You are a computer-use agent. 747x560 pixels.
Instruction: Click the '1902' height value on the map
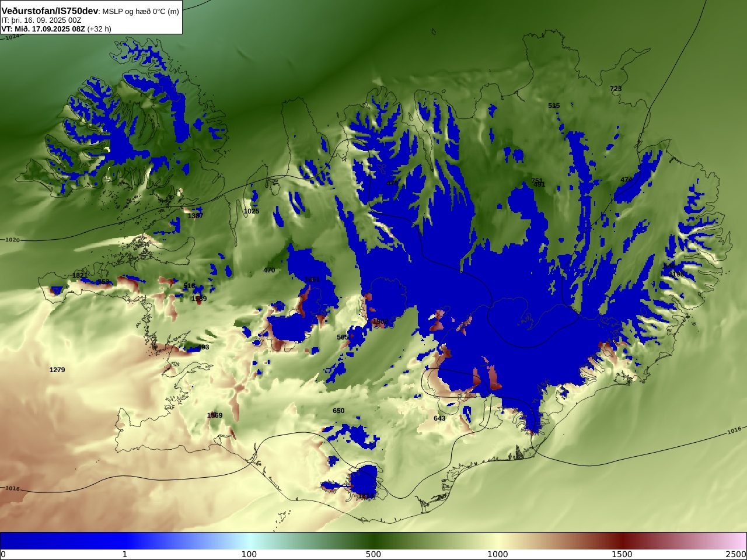(380, 321)
